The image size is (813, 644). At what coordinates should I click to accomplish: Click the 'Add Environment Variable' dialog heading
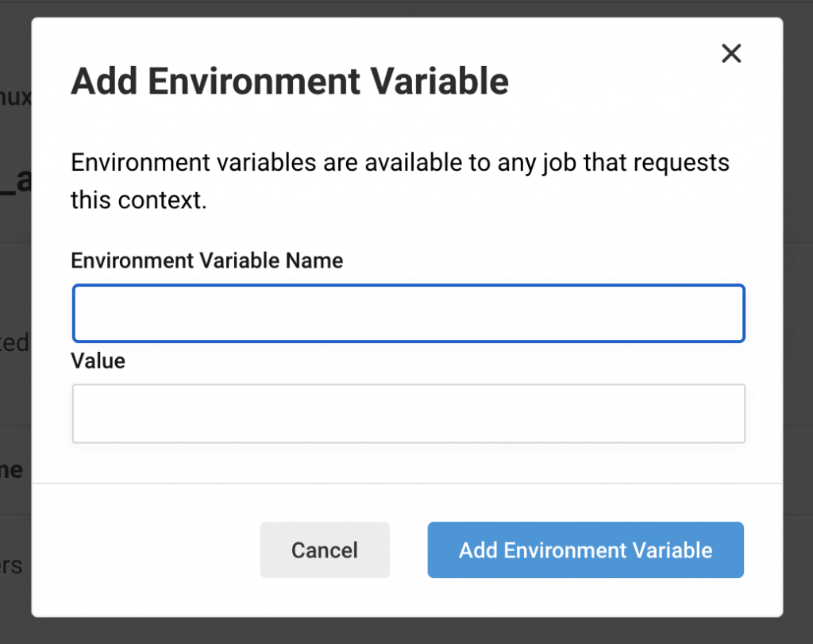click(290, 82)
